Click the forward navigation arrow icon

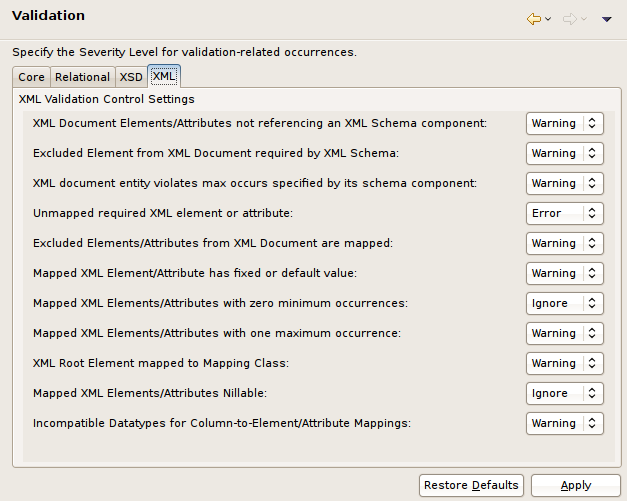(570, 19)
